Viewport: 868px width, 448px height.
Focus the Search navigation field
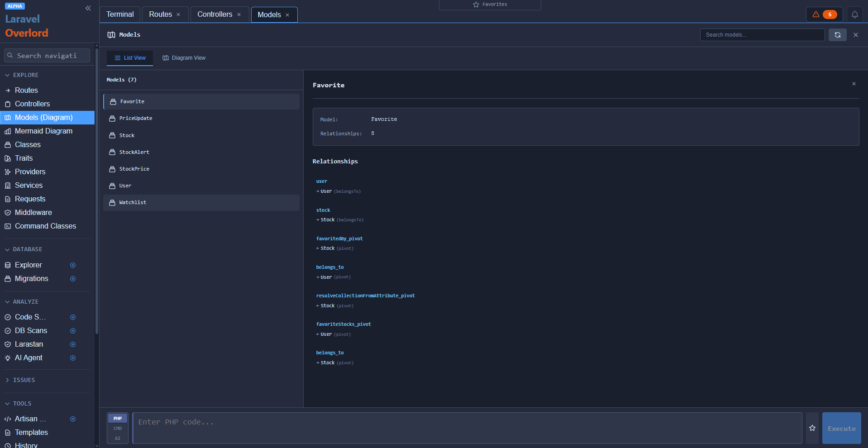click(47, 56)
